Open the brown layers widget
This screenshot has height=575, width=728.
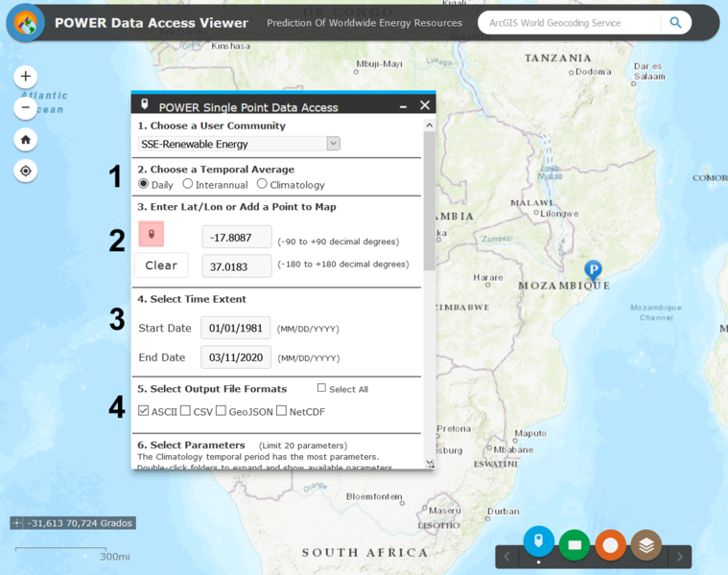646,545
